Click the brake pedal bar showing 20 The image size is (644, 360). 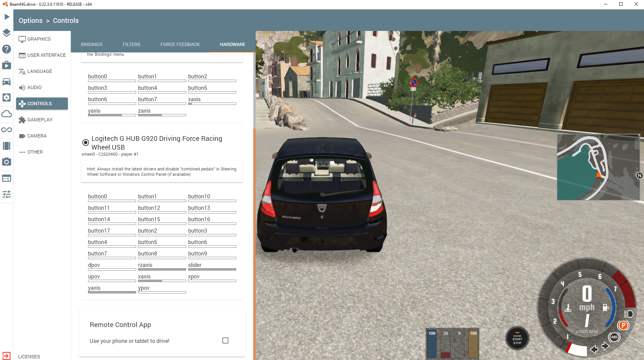(445, 344)
